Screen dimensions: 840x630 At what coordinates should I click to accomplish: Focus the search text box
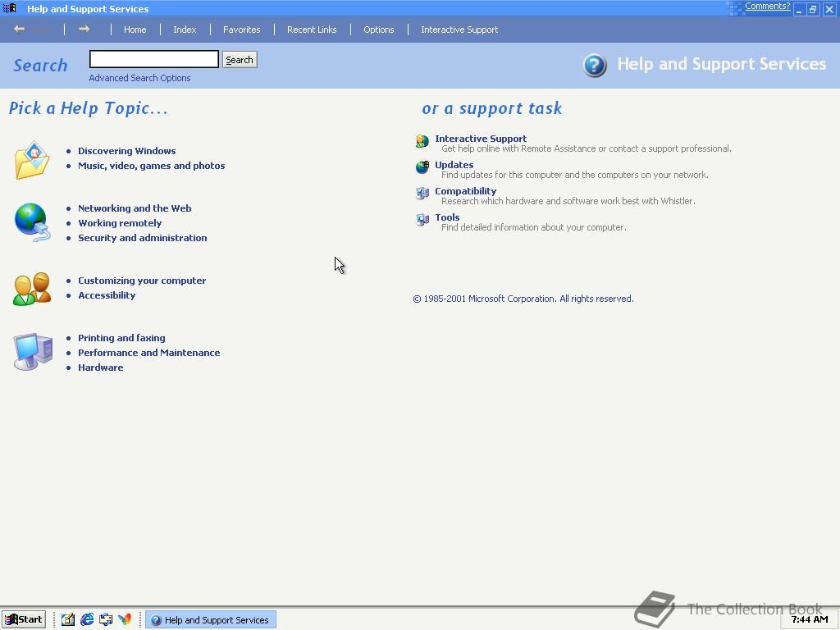pyautogui.click(x=154, y=59)
